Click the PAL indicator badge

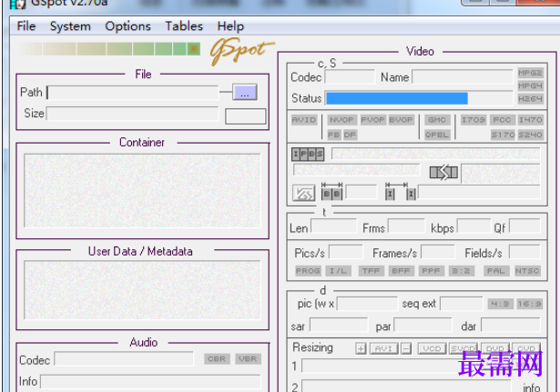[496, 271]
